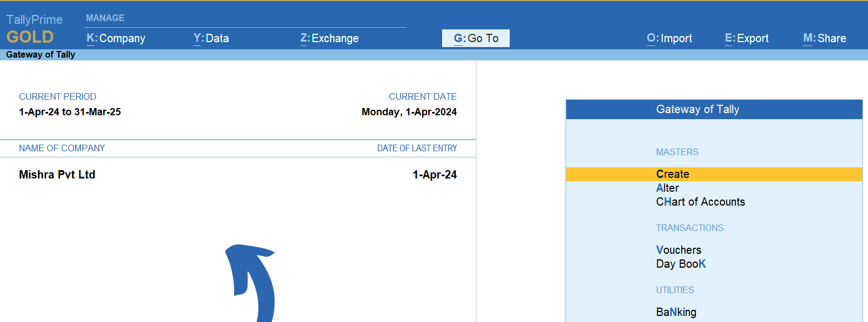Viewport: 868px width, 322px height.
Task: Open the Company menu in top bar
Action: point(116,38)
